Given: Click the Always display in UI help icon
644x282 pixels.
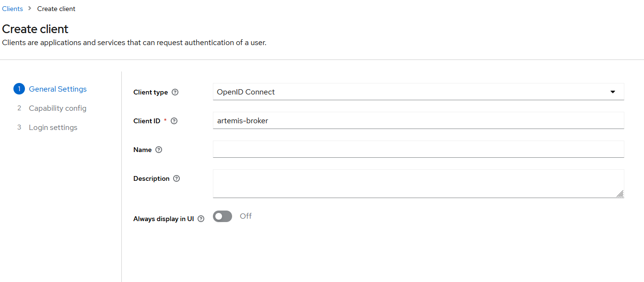Looking at the screenshot, I should point(200,218).
